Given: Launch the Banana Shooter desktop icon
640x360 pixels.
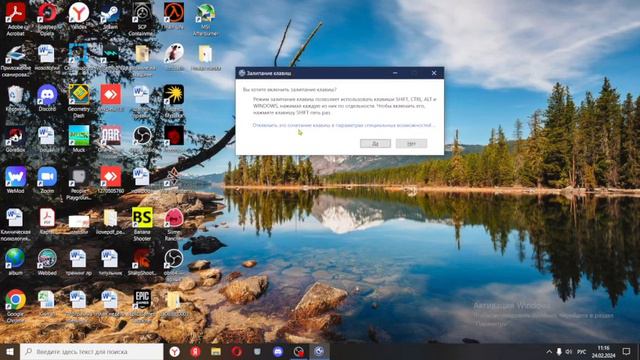Looking at the screenshot, I should point(142,223).
